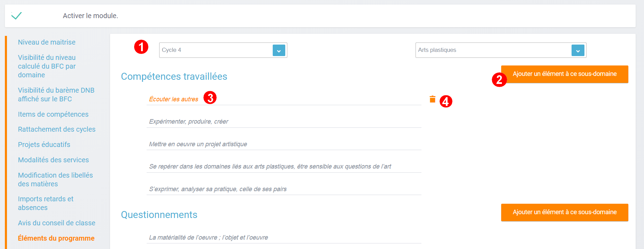Open Visibilité du barème DNB section

(x=56, y=94)
